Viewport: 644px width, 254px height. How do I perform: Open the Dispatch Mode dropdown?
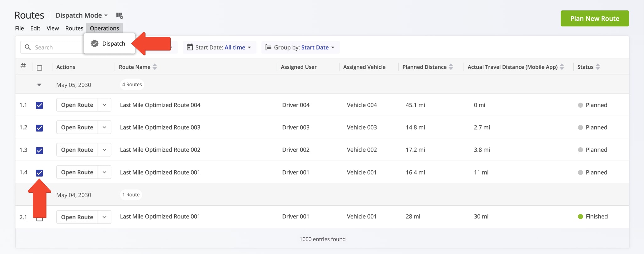tap(82, 15)
